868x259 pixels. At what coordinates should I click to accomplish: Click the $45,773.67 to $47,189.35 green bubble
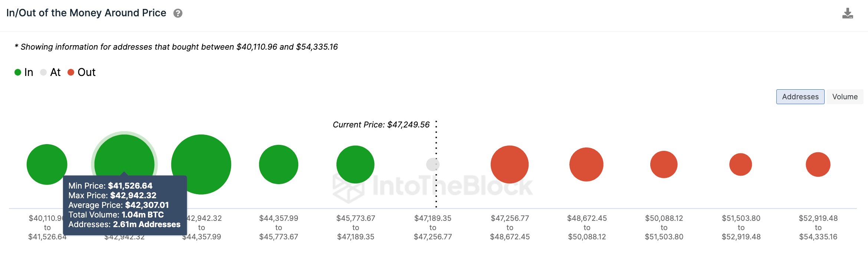pos(355,164)
